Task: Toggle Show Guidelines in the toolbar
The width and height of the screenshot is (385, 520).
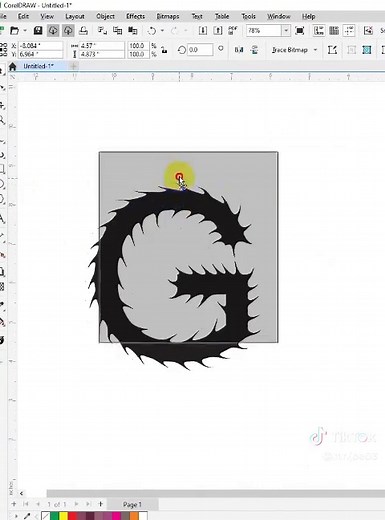Action: point(349,31)
